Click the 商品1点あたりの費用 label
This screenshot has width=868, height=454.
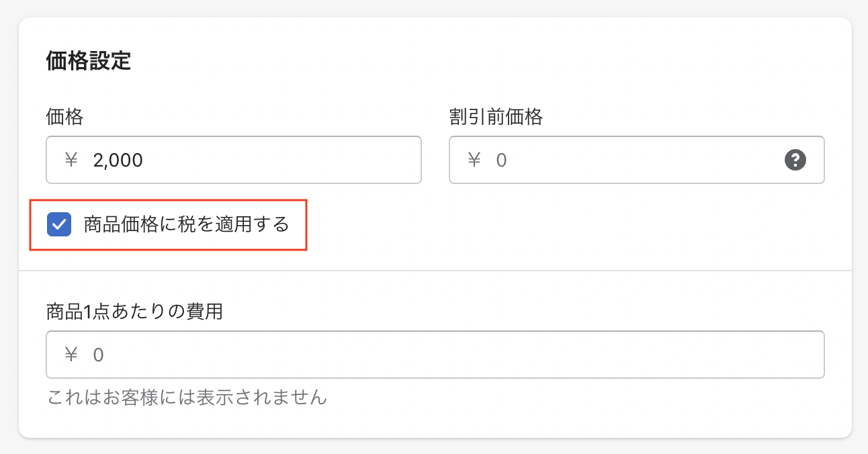click(x=134, y=312)
